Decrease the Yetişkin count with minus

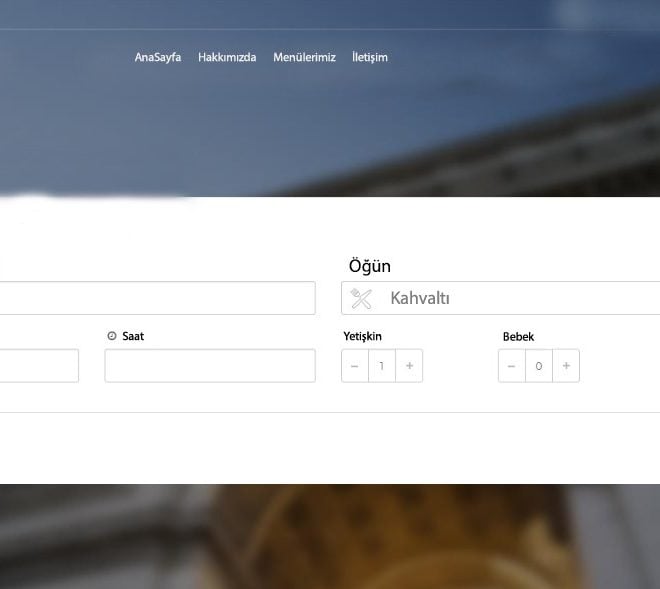click(355, 366)
